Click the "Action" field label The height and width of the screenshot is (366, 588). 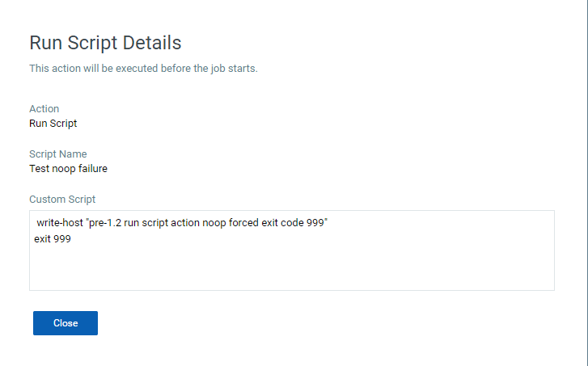point(44,109)
